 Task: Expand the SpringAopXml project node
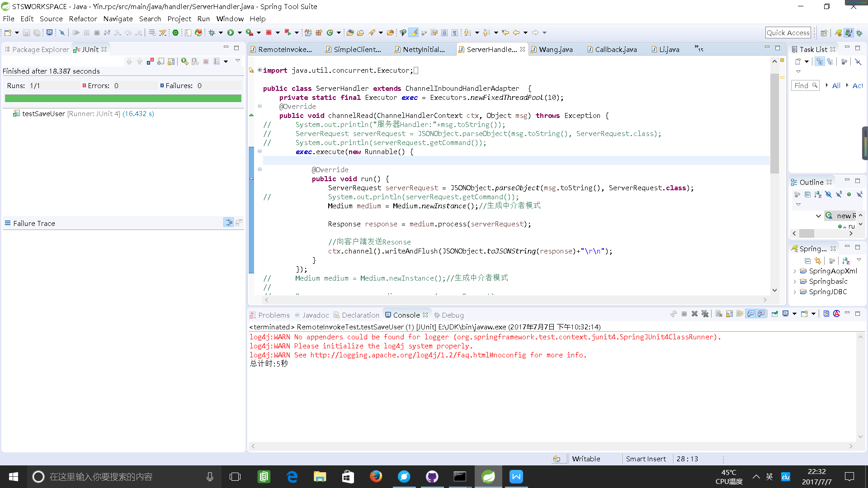point(795,271)
